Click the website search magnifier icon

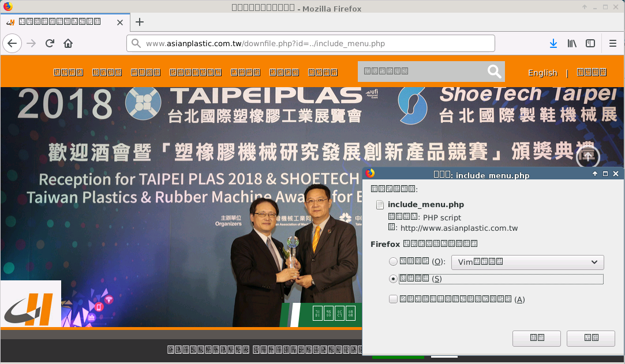coord(494,72)
